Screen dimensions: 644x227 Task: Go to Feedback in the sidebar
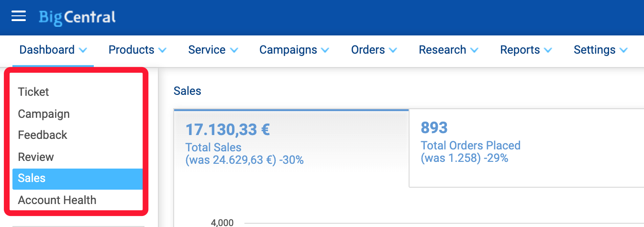78,135
